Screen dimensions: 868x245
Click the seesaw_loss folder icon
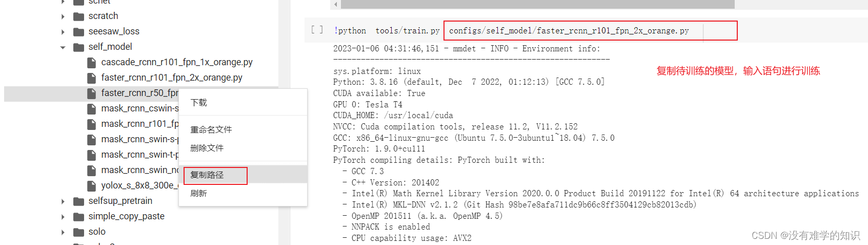tap(78, 32)
